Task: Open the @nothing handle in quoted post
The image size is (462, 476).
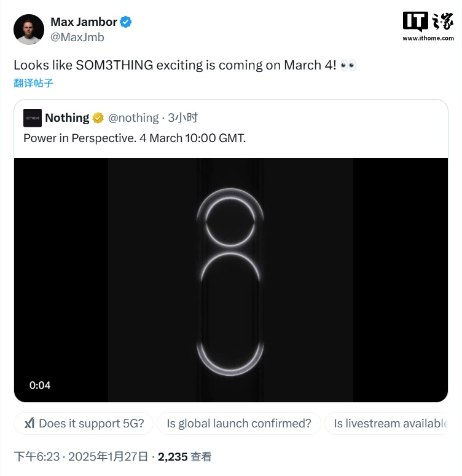Action: coord(133,117)
